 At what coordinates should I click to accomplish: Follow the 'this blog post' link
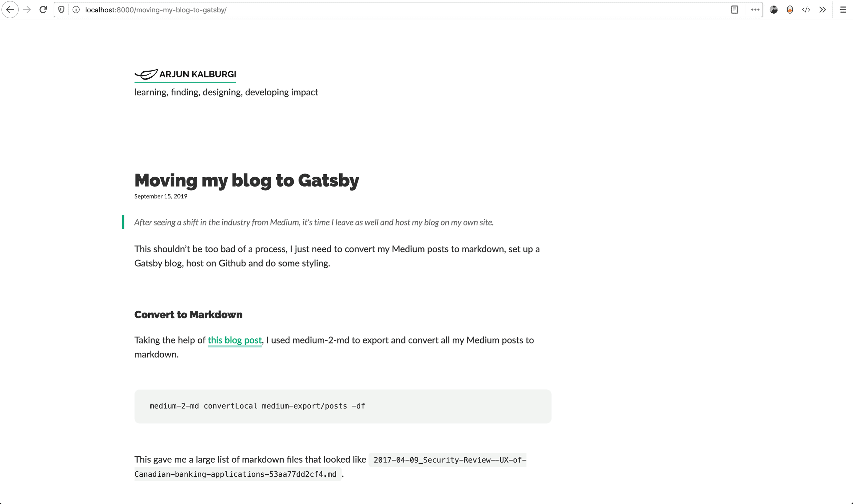235,340
